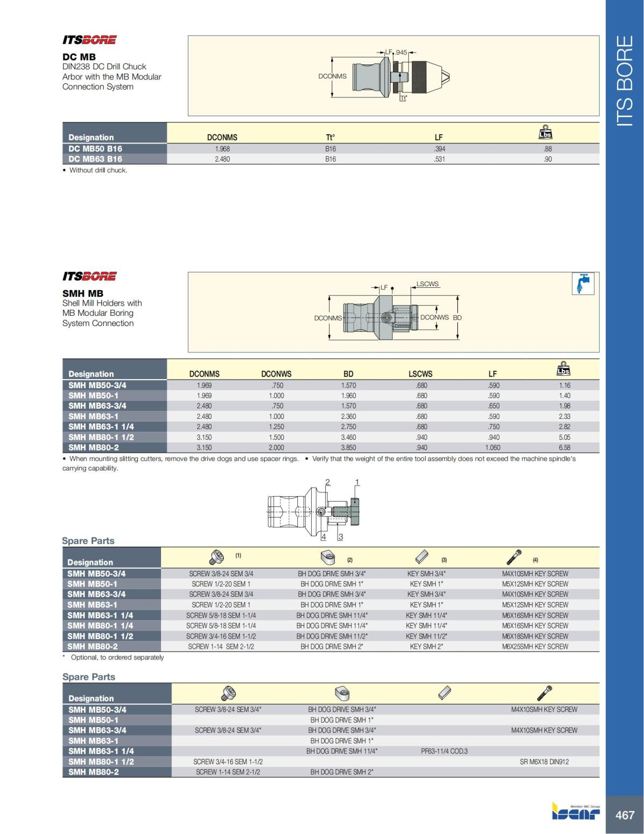Click the screw icon labeled (1)
Screen dimensions: 644x834
(x=217, y=556)
